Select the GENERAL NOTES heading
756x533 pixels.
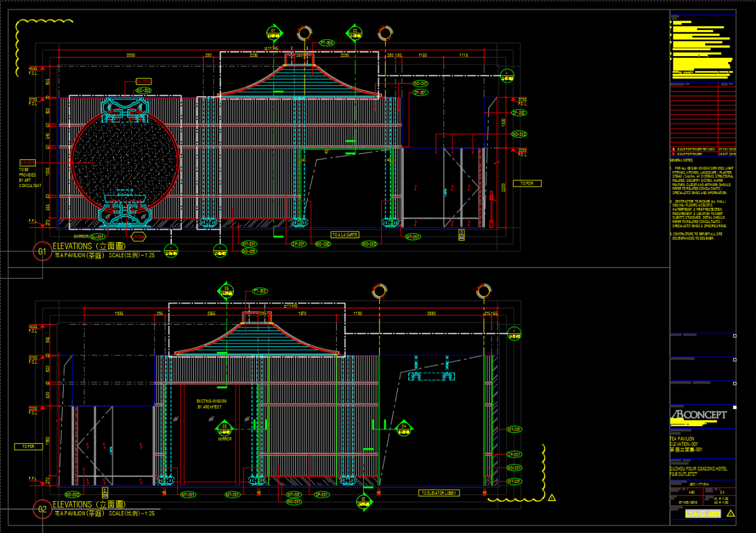click(x=682, y=160)
